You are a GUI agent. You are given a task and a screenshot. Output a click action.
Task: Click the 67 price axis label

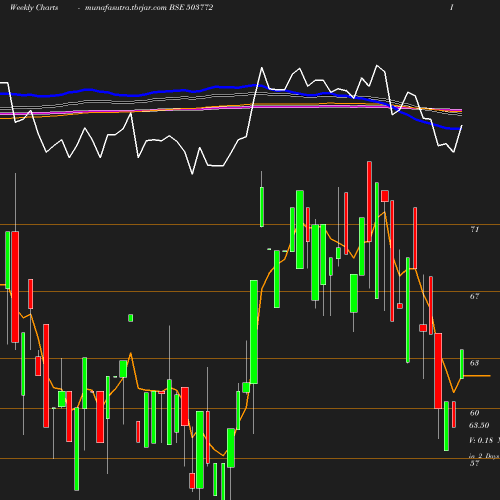475,296
